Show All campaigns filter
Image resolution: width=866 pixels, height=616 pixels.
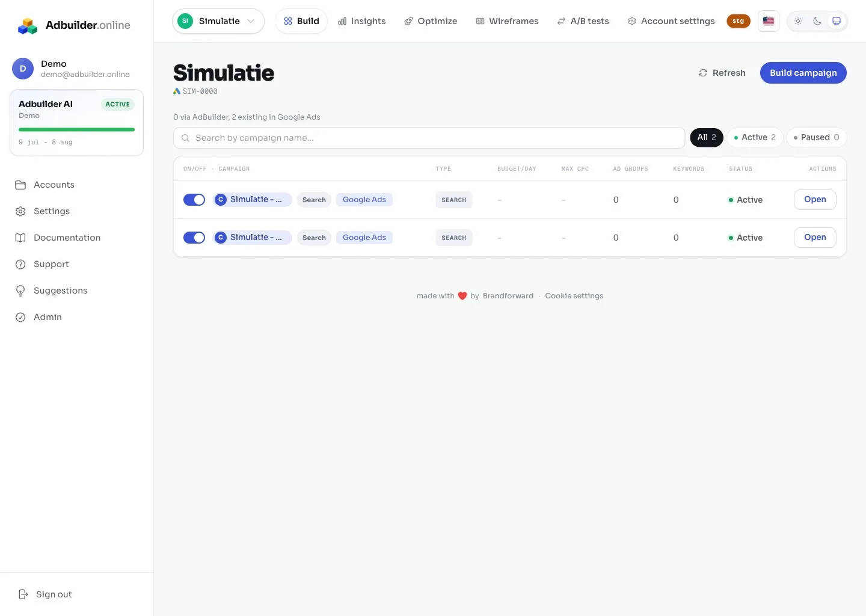pos(707,138)
